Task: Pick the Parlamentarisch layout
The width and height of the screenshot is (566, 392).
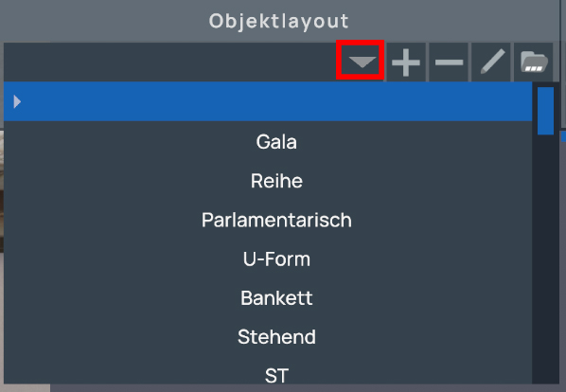Action: (276, 220)
